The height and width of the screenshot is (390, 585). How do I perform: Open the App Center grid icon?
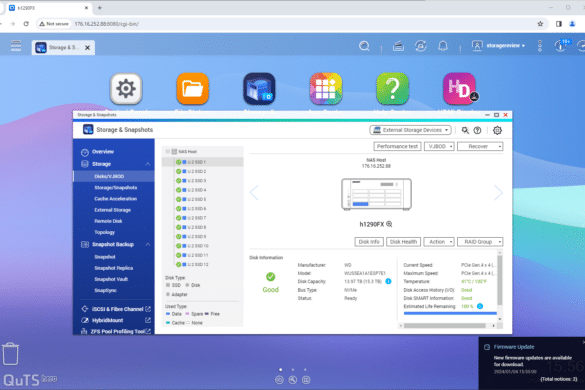(x=326, y=89)
